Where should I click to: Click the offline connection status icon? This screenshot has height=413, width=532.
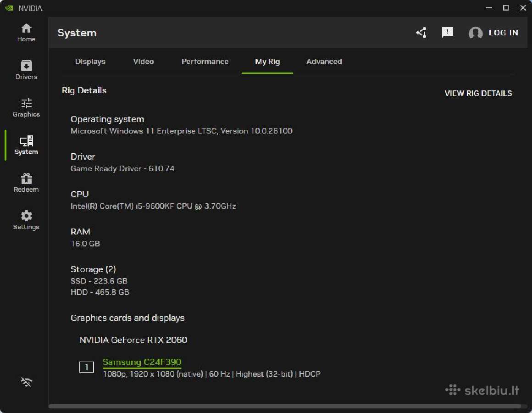click(26, 382)
